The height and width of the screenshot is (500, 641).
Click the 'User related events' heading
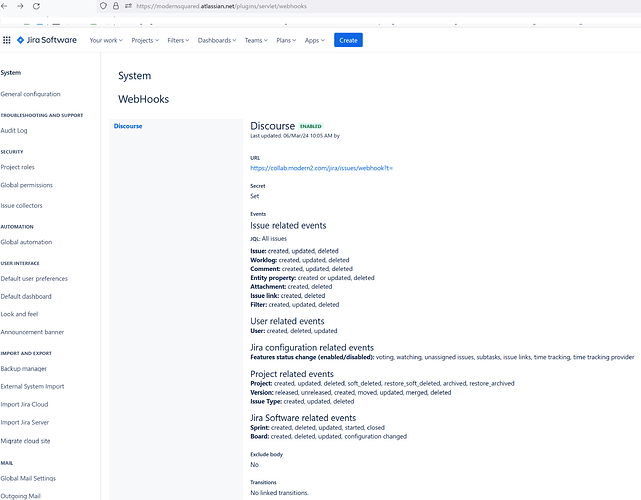pyautogui.click(x=287, y=321)
